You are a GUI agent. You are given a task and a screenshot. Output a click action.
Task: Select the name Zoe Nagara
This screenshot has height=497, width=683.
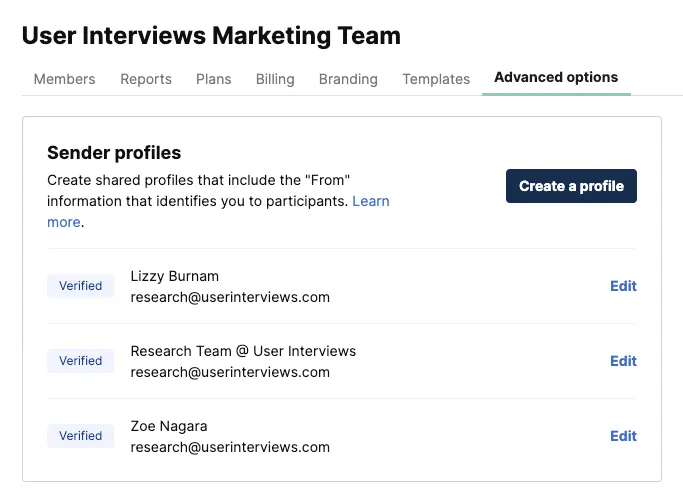[x=169, y=426]
